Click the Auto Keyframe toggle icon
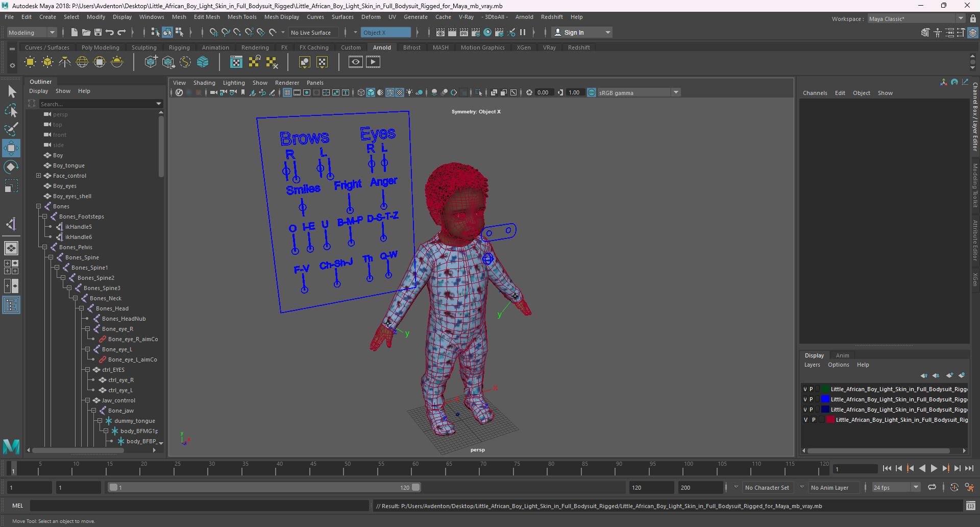 click(x=954, y=488)
